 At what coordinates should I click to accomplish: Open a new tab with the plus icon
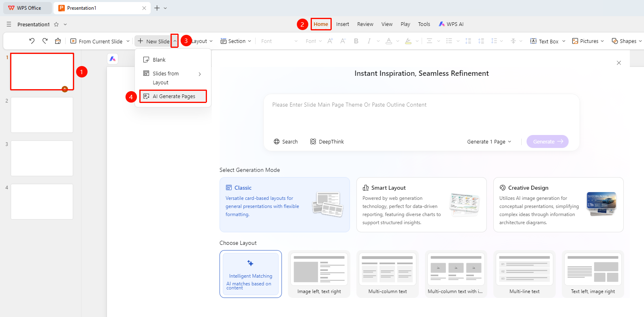click(x=157, y=8)
